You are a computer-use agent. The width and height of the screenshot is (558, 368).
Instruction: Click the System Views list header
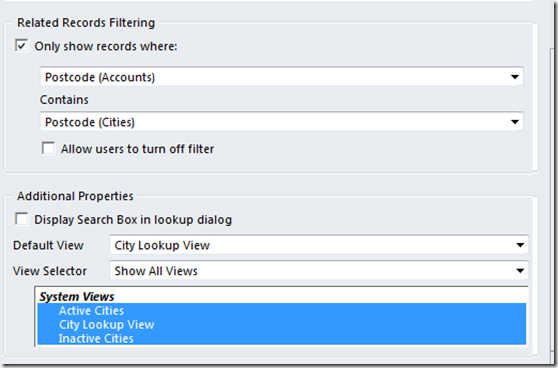point(77,296)
